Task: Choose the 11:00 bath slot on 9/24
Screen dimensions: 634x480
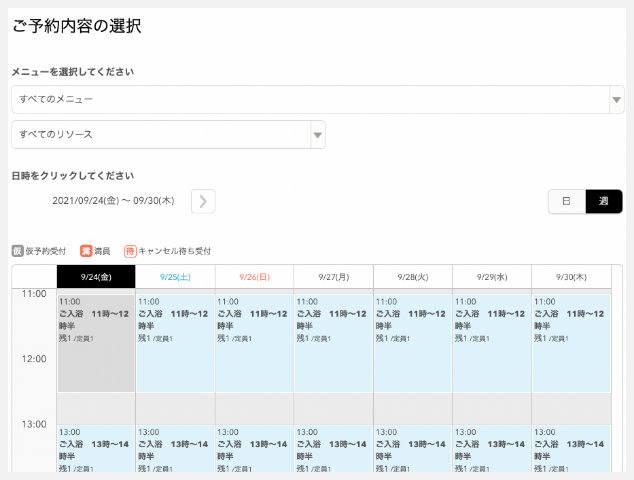Action: (96, 343)
